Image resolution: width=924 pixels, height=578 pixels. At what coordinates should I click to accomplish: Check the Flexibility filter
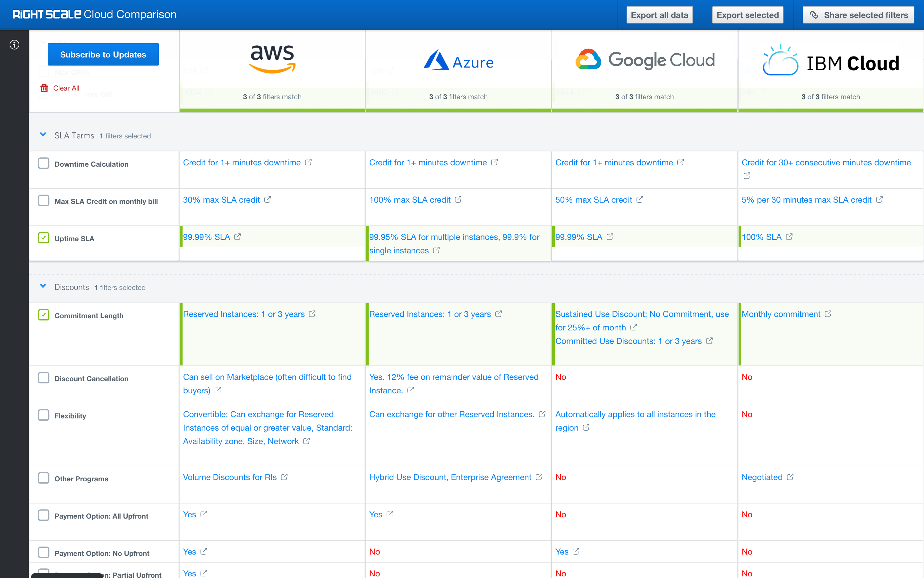click(44, 415)
